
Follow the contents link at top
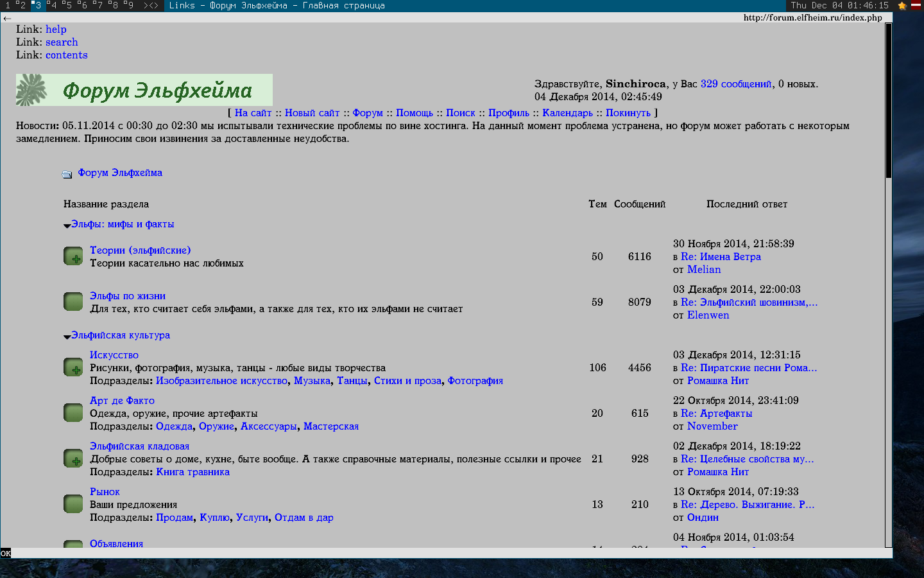click(67, 55)
